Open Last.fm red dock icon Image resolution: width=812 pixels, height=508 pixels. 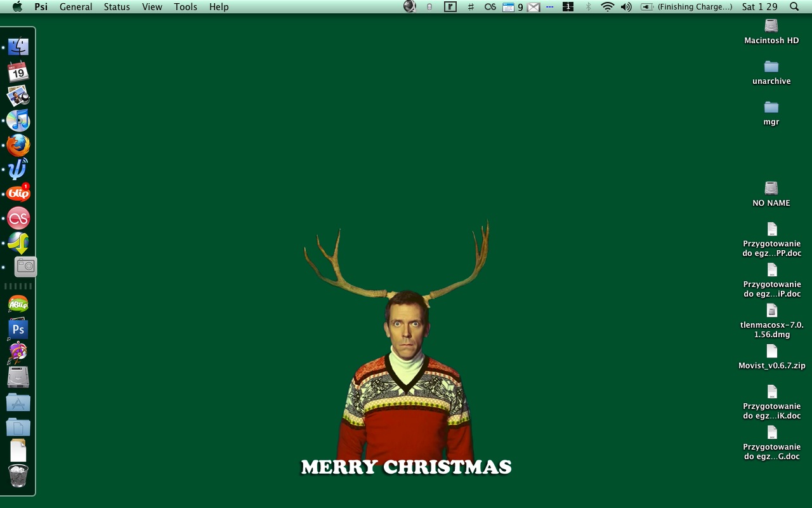[x=18, y=218]
